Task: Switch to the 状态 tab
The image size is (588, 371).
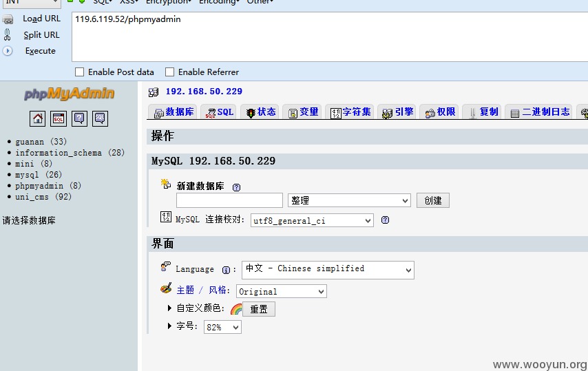Action: (x=260, y=112)
